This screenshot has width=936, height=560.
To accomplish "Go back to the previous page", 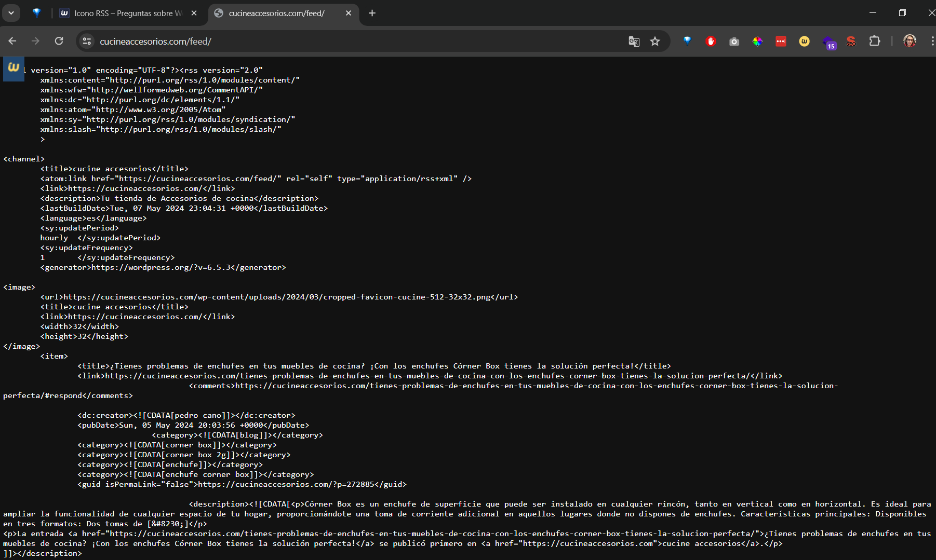I will click(12, 41).
